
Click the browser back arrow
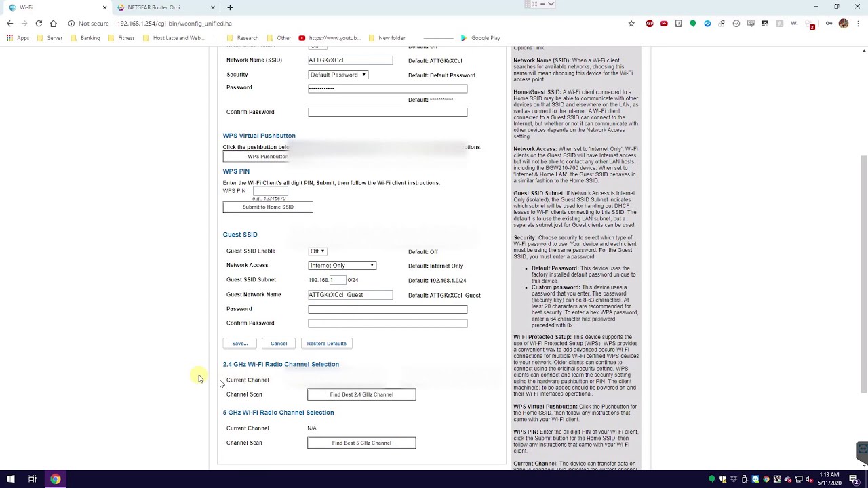pyautogui.click(x=9, y=24)
